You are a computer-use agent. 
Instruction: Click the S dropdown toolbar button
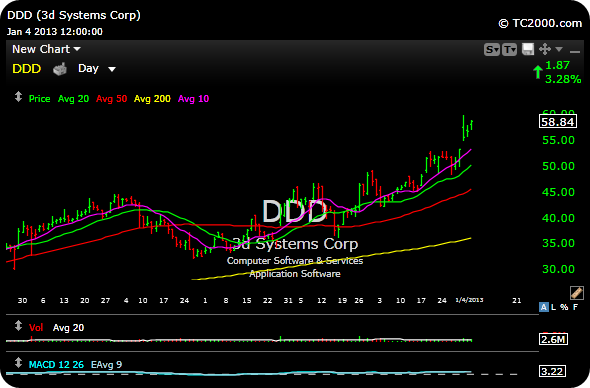491,49
